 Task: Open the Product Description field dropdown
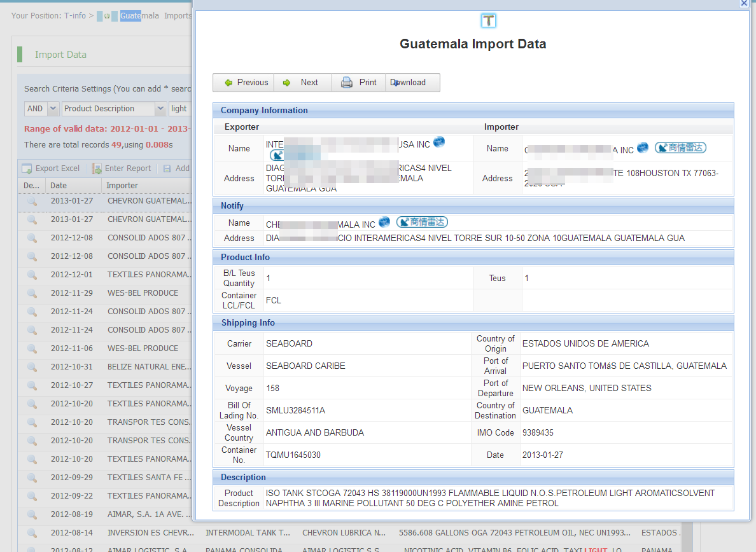pyautogui.click(x=161, y=109)
